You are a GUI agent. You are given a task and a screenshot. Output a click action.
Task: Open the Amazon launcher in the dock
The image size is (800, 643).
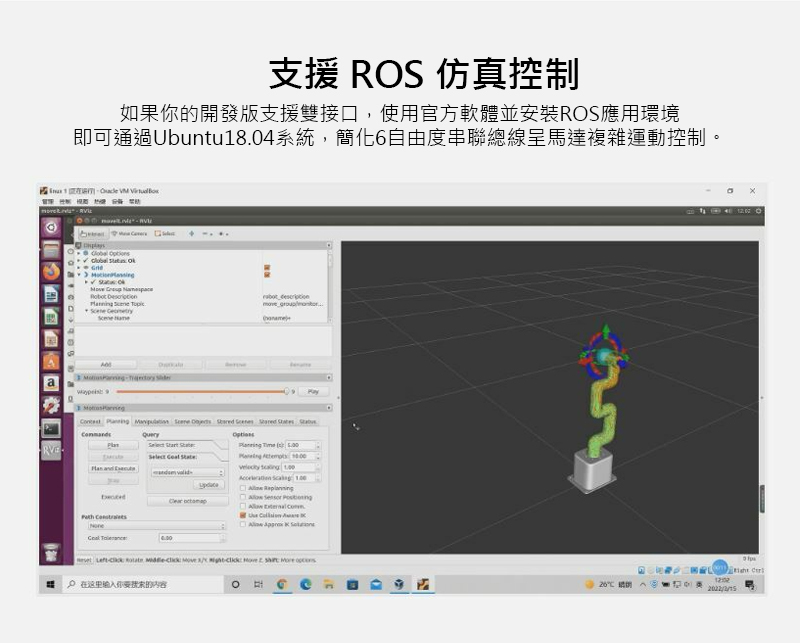point(50,384)
